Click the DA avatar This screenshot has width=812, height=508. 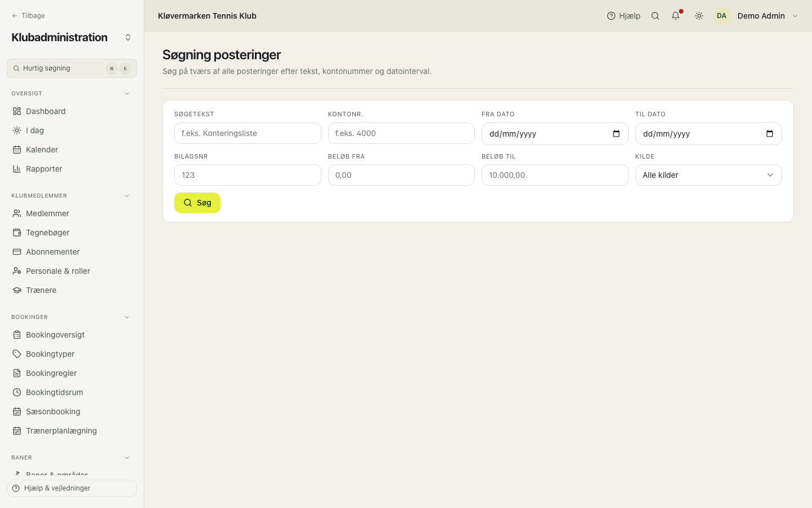click(x=722, y=16)
